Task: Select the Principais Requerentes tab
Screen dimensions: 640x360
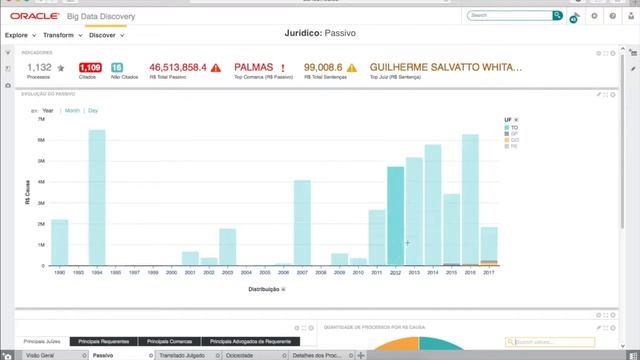Action: [x=104, y=342]
